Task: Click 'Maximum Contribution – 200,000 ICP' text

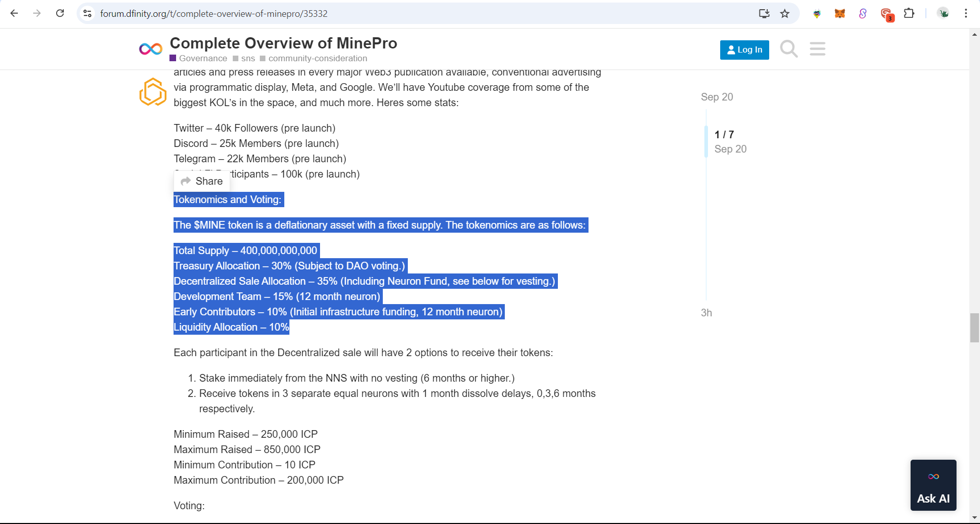Action: click(x=259, y=480)
